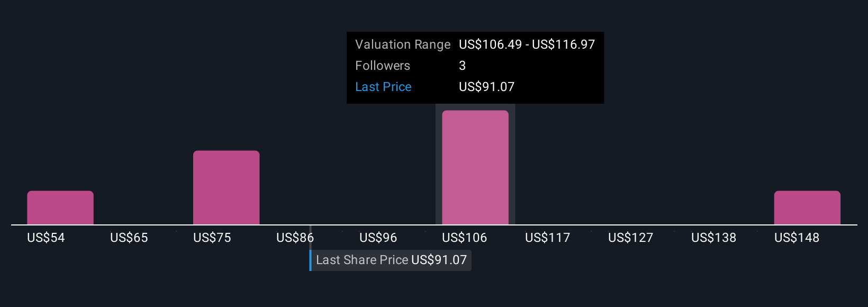Click the Followers count 3 in tooltip
Screen dimensions: 868x307
(x=463, y=66)
